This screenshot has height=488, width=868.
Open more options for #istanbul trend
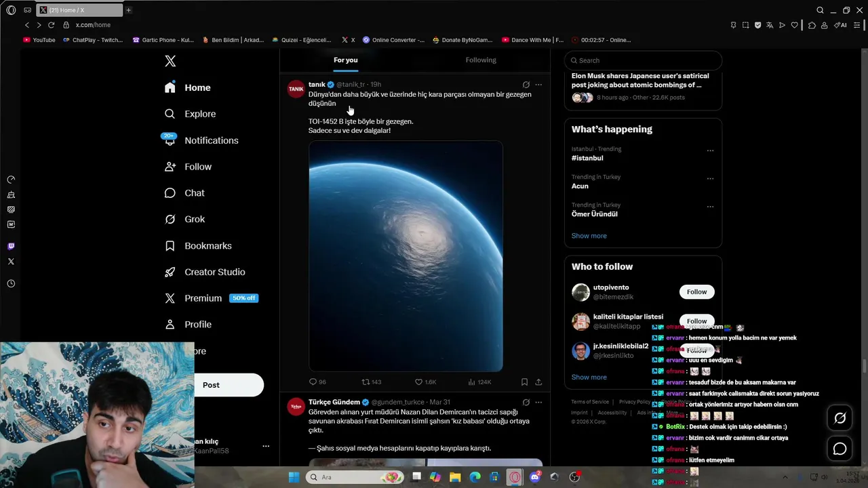(x=710, y=150)
